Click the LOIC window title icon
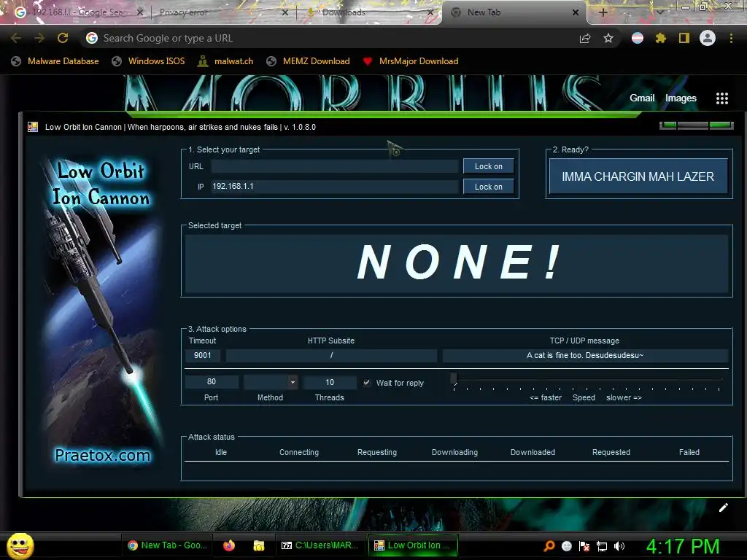Viewport: 747px width, 560px height. coord(33,127)
